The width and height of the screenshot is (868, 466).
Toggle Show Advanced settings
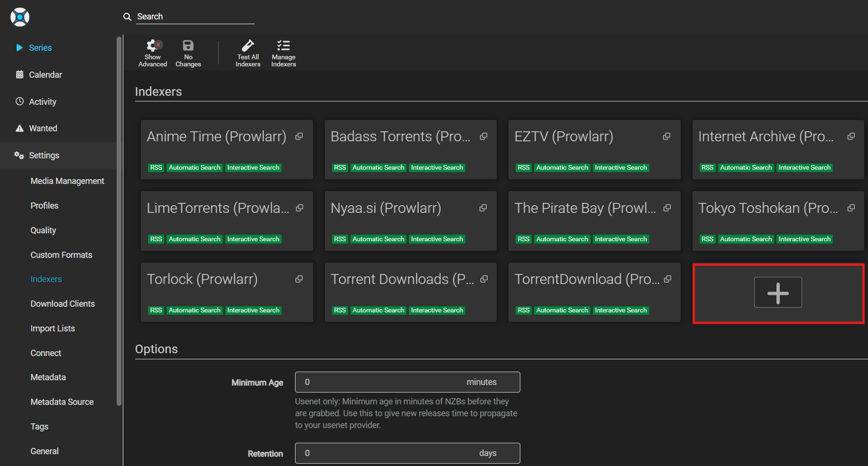click(x=153, y=53)
